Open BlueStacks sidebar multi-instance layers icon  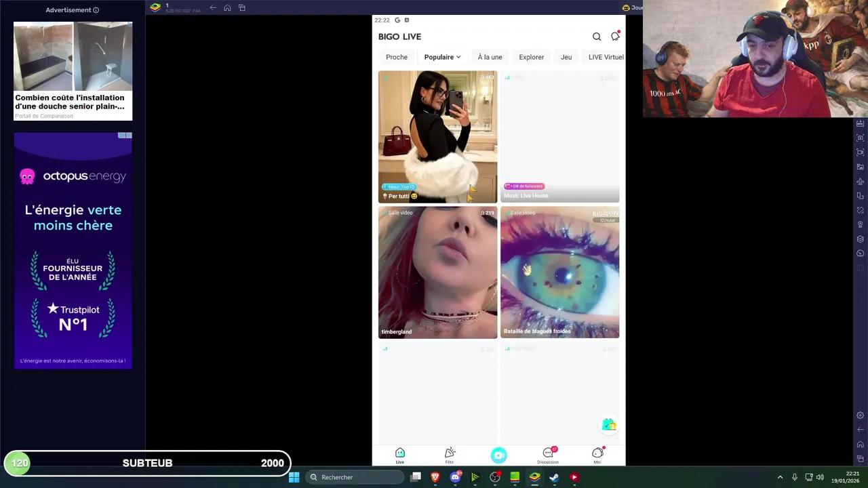point(861,239)
